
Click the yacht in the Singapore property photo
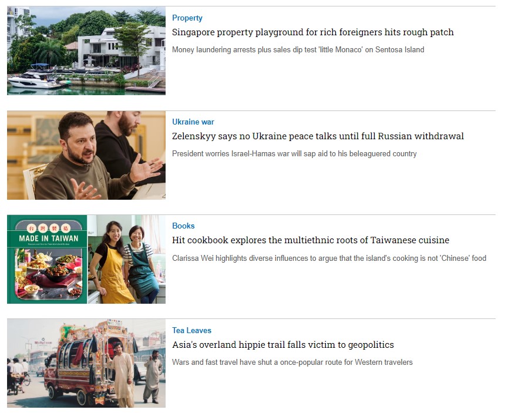(x=35, y=79)
